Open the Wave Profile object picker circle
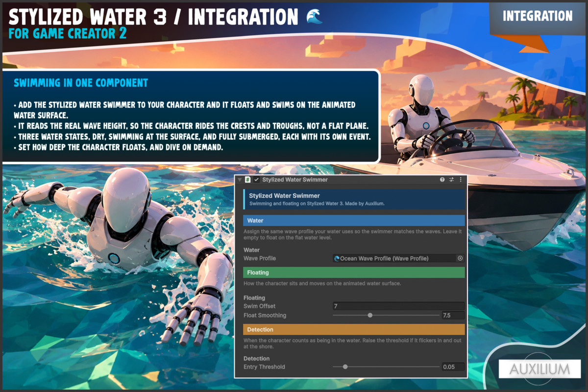 point(460,258)
